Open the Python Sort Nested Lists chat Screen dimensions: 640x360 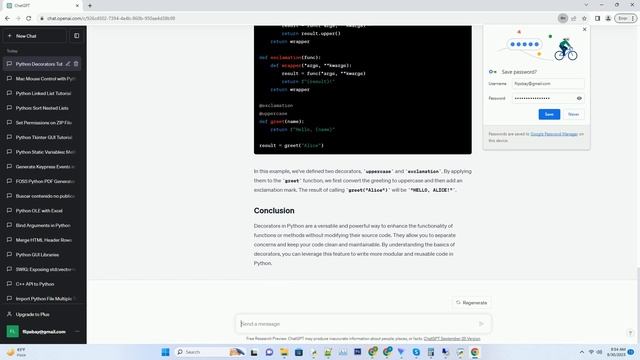coord(42,108)
